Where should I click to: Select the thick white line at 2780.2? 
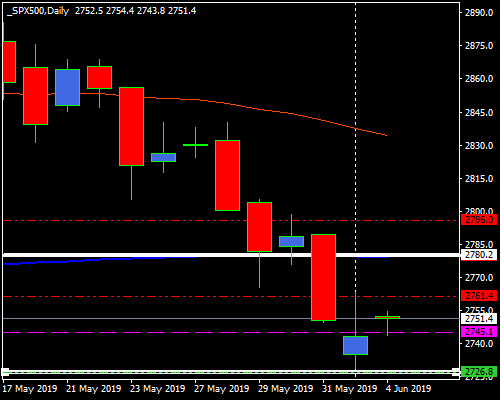[231, 255]
